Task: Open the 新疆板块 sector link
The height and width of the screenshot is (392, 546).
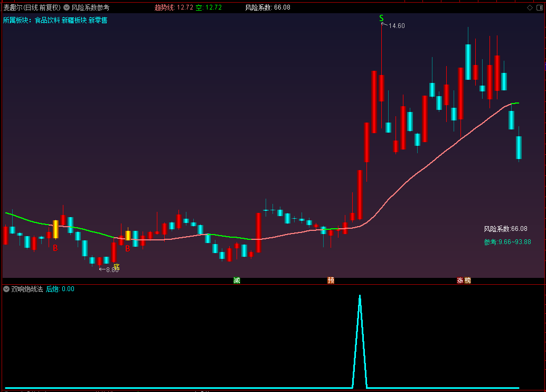Action: coord(74,20)
